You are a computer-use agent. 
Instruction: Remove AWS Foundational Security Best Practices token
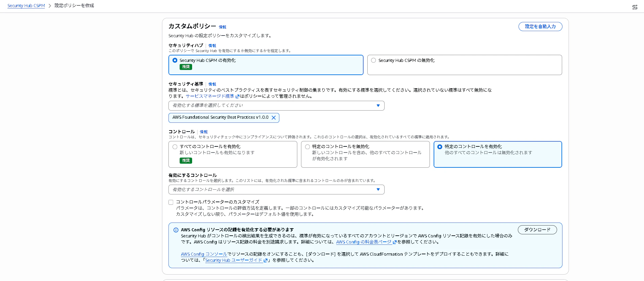click(274, 118)
